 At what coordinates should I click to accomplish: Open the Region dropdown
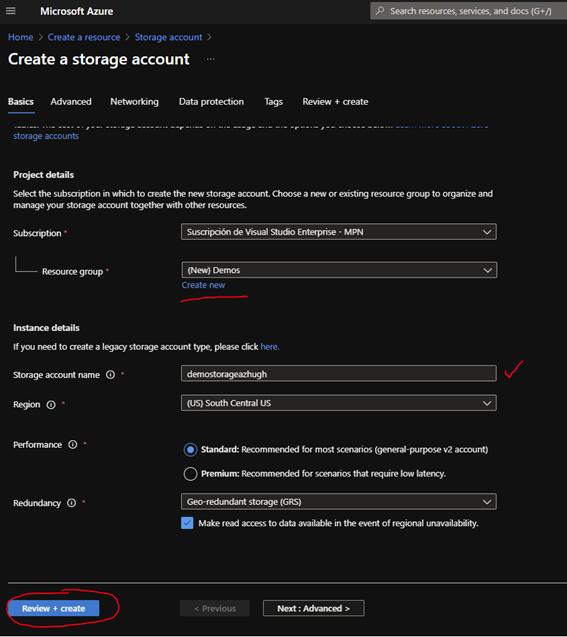(339, 403)
